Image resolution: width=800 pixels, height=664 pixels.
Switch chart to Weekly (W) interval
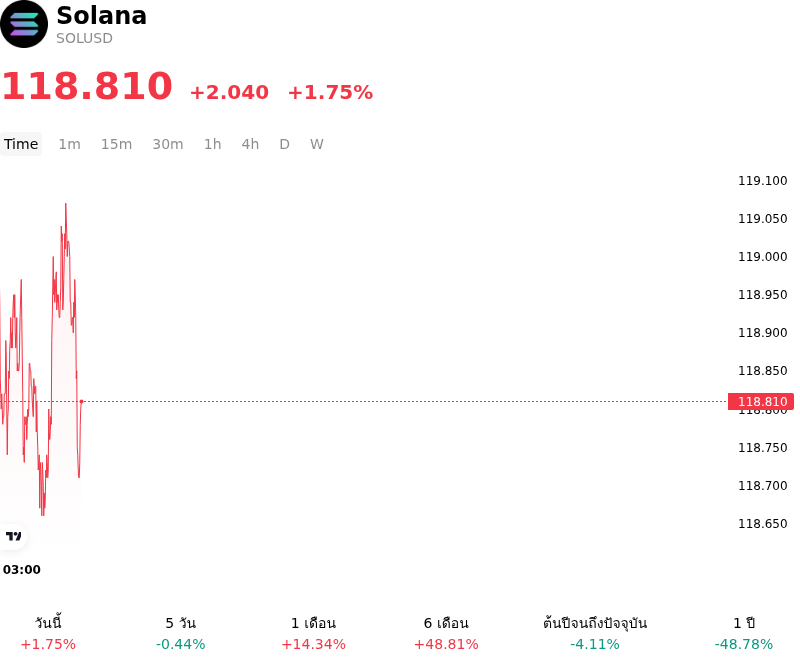317,144
